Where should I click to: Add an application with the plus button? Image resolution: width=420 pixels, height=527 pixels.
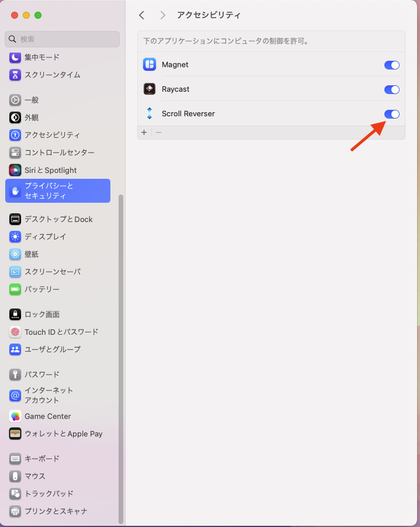point(144,133)
